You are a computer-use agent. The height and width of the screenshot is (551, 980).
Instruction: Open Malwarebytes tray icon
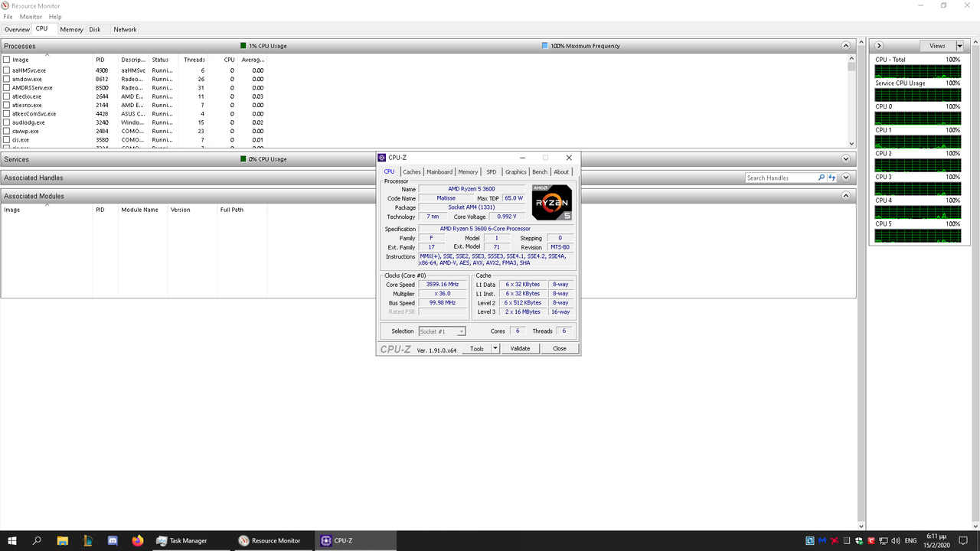click(x=822, y=541)
